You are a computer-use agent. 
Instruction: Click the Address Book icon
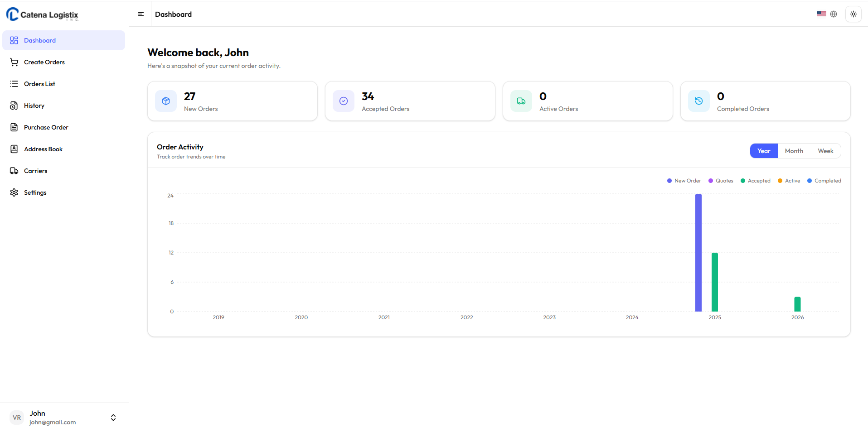[14, 149]
